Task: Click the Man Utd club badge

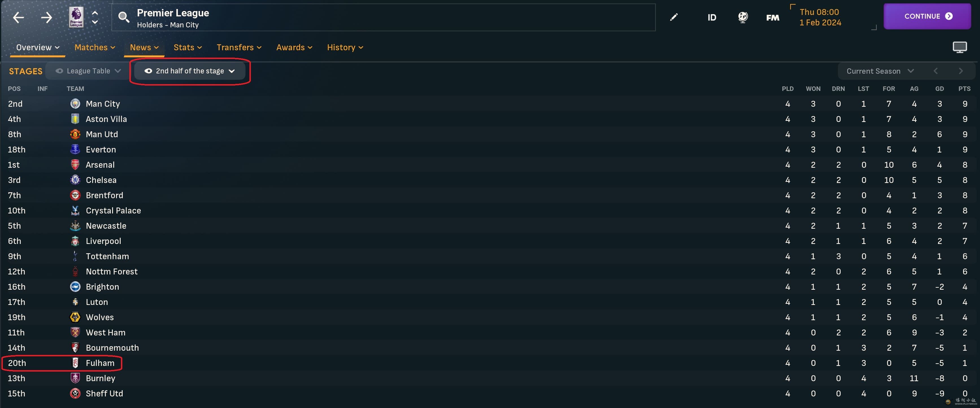Action: pyautogui.click(x=75, y=134)
